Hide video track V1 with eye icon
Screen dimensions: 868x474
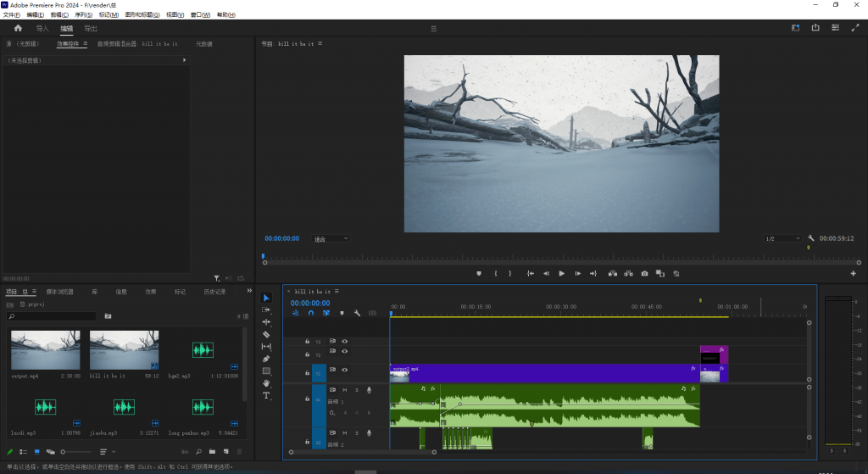[344, 370]
